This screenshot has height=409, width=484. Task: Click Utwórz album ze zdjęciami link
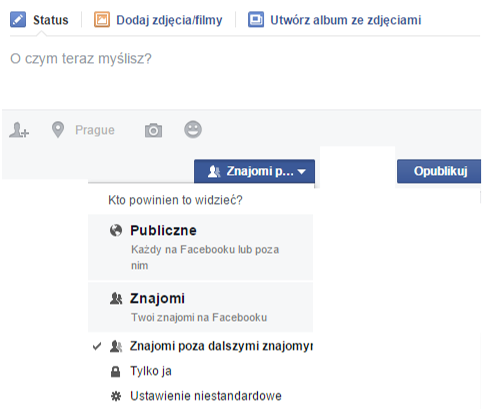coord(346,20)
